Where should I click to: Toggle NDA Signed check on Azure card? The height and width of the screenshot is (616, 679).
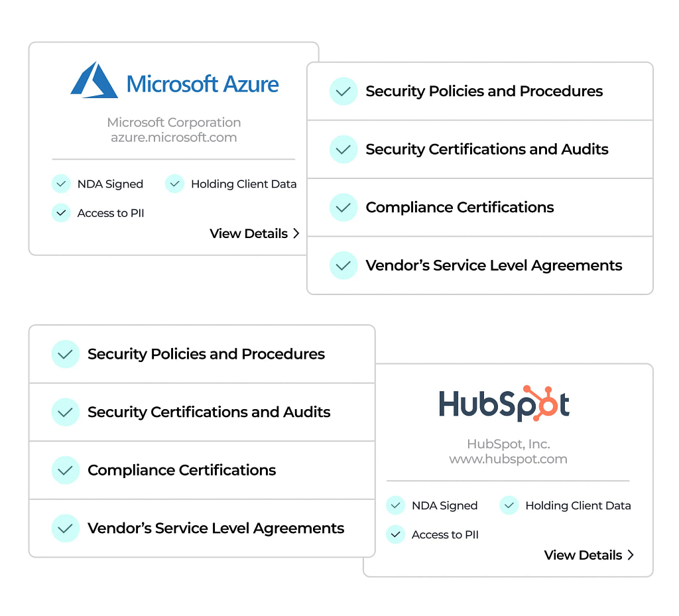[x=61, y=184]
